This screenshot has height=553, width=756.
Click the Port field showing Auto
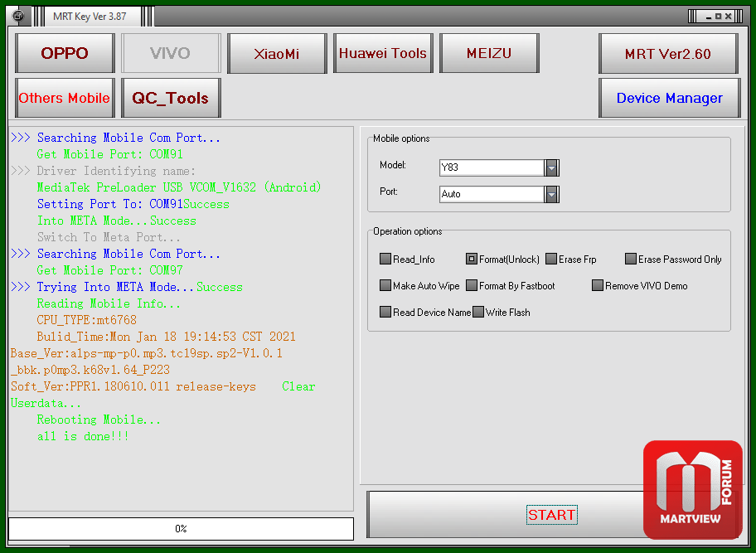coord(492,194)
